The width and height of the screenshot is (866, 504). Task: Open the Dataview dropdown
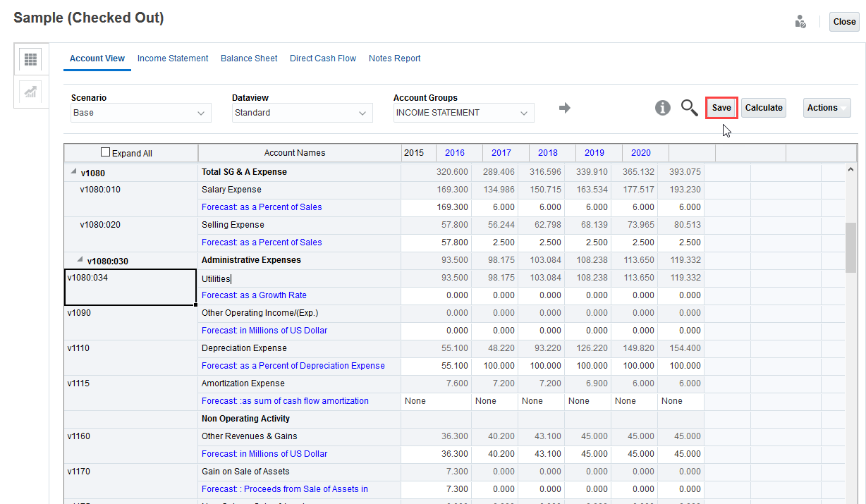tap(303, 113)
